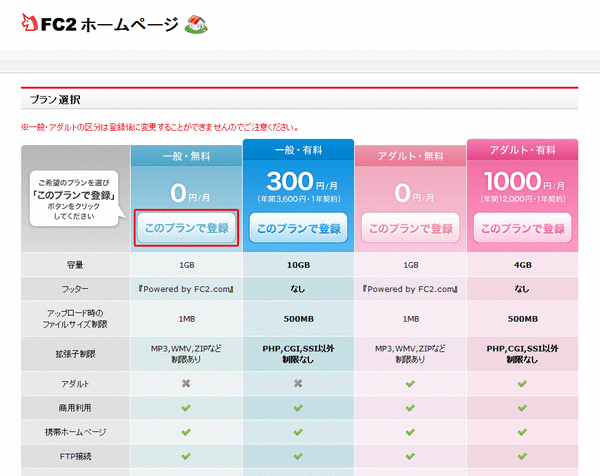Click the FTP接続 row label
The height and width of the screenshot is (476, 600).
(x=75, y=456)
